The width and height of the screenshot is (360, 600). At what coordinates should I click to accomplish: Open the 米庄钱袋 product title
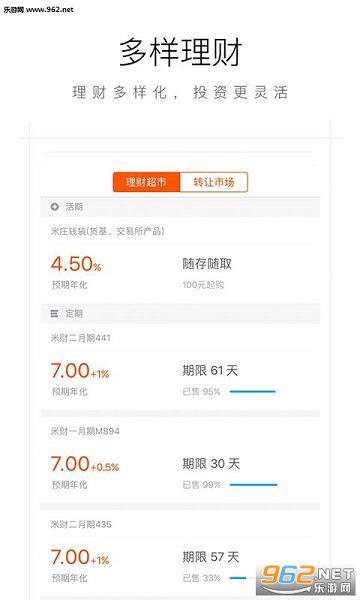(x=108, y=231)
